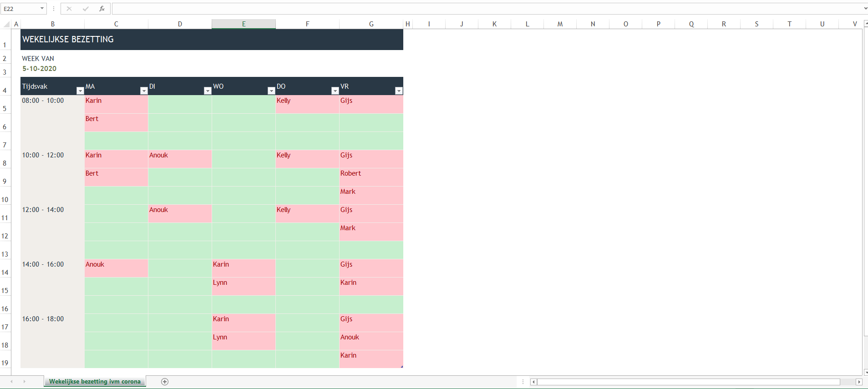Click next sheet navigation arrow
This screenshot has height=389, width=868.
(x=24, y=382)
